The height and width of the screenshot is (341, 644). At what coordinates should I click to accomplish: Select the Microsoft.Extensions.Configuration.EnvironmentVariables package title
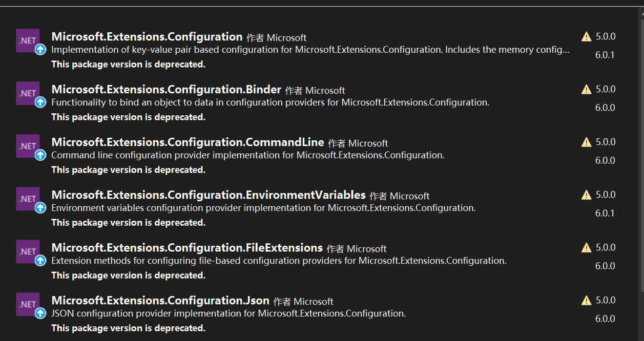coord(208,195)
